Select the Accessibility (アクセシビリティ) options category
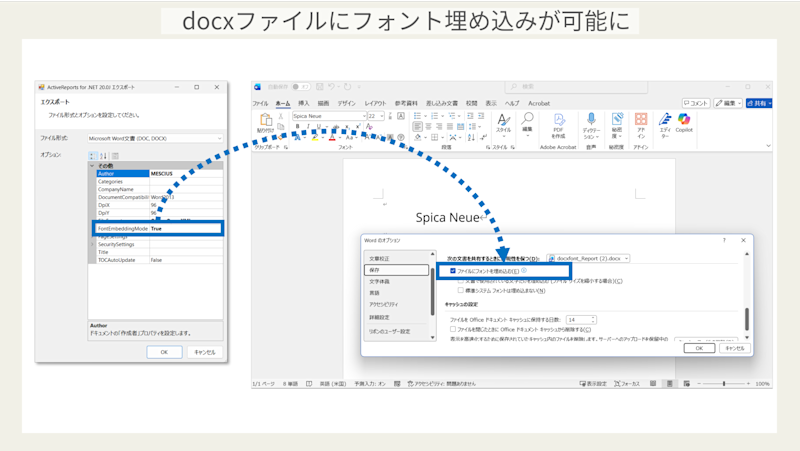800x451 pixels. click(384, 305)
